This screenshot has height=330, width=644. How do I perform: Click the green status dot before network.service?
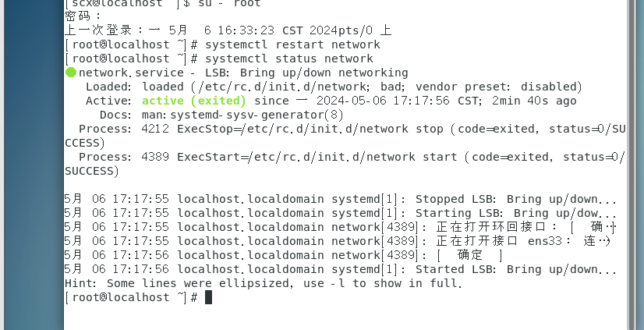click(71, 73)
